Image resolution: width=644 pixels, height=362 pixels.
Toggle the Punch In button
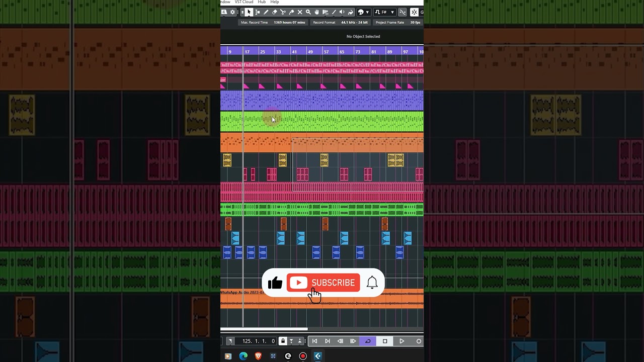[291, 341]
